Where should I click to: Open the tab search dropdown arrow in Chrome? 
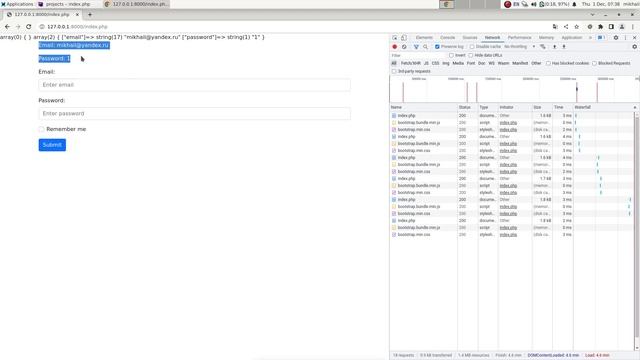click(592, 15)
